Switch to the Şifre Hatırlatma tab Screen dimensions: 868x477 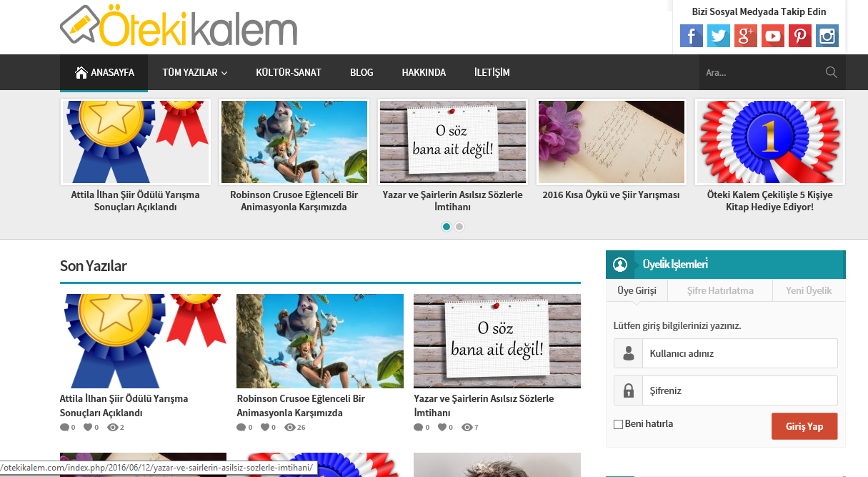click(720, 290)
